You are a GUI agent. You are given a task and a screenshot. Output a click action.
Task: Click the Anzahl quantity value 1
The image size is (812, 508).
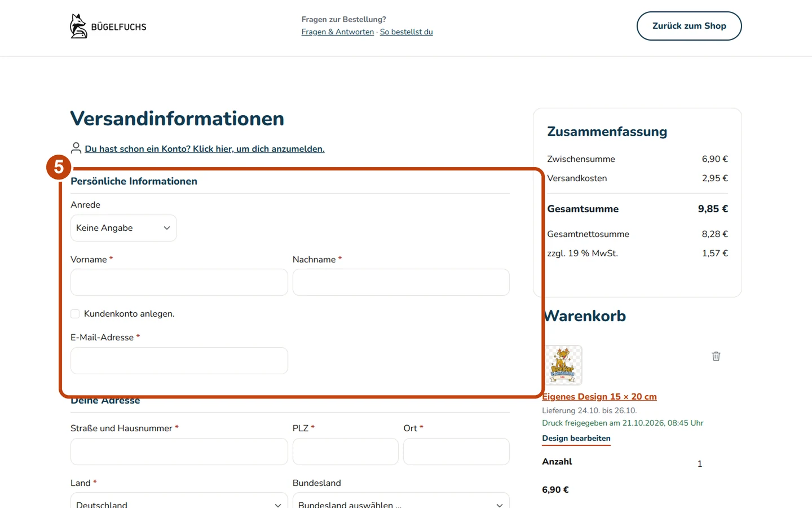(x=700, y=464)
